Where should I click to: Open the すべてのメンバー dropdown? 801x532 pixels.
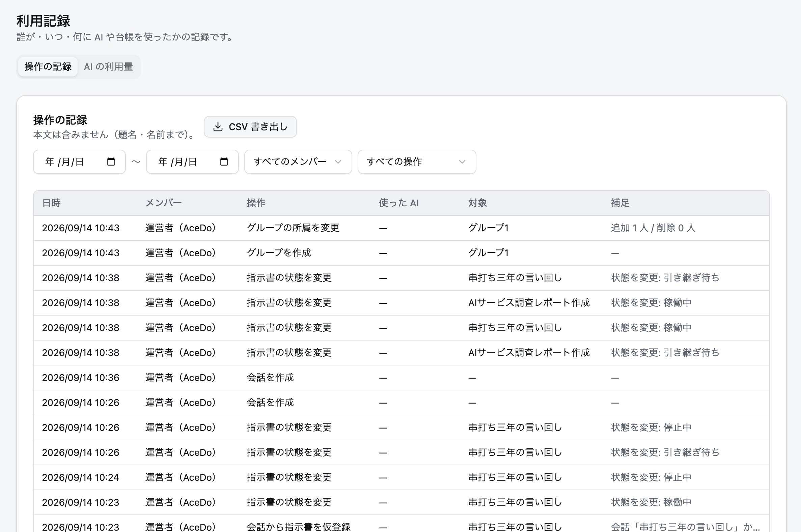pos(298,162)
